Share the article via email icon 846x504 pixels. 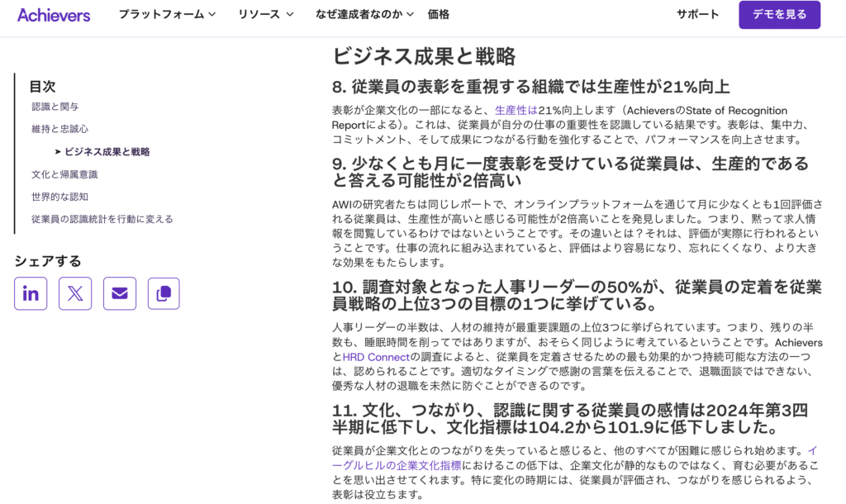120,293
